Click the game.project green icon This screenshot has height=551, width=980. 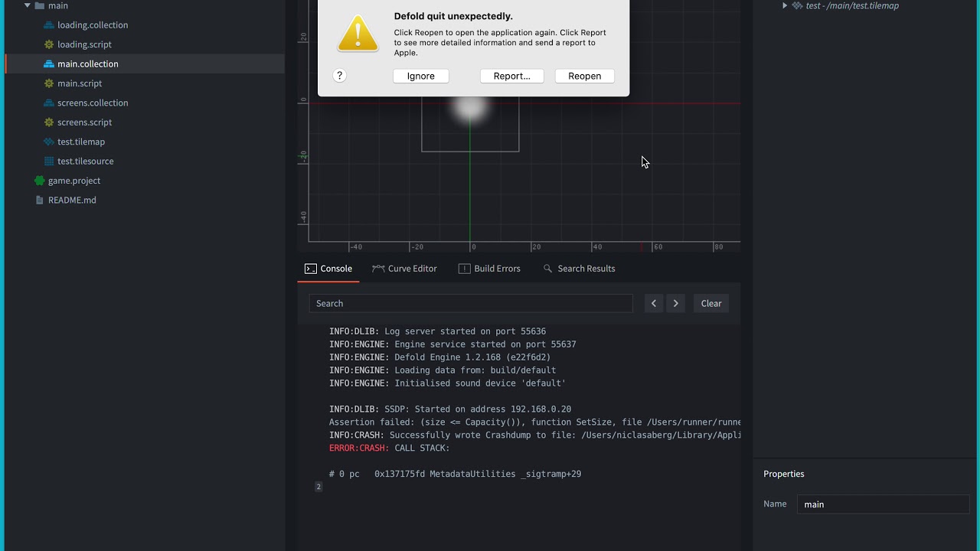tap(40, 181)
